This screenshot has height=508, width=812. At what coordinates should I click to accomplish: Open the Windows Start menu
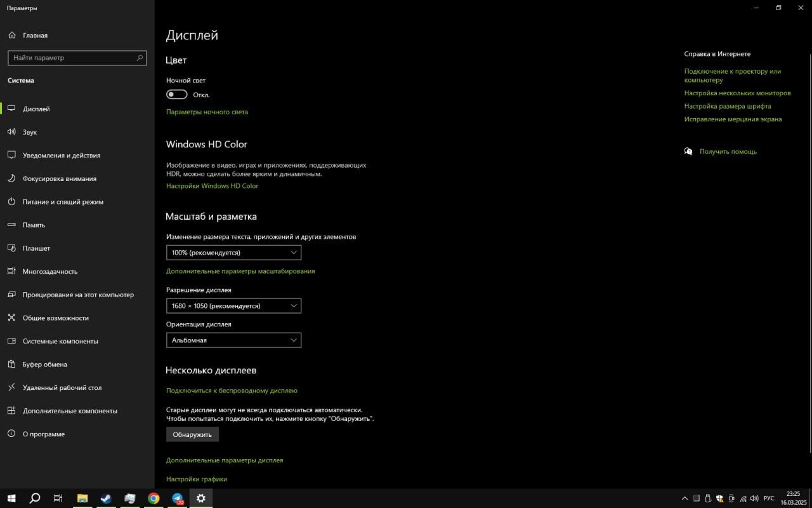pos(11,498)
